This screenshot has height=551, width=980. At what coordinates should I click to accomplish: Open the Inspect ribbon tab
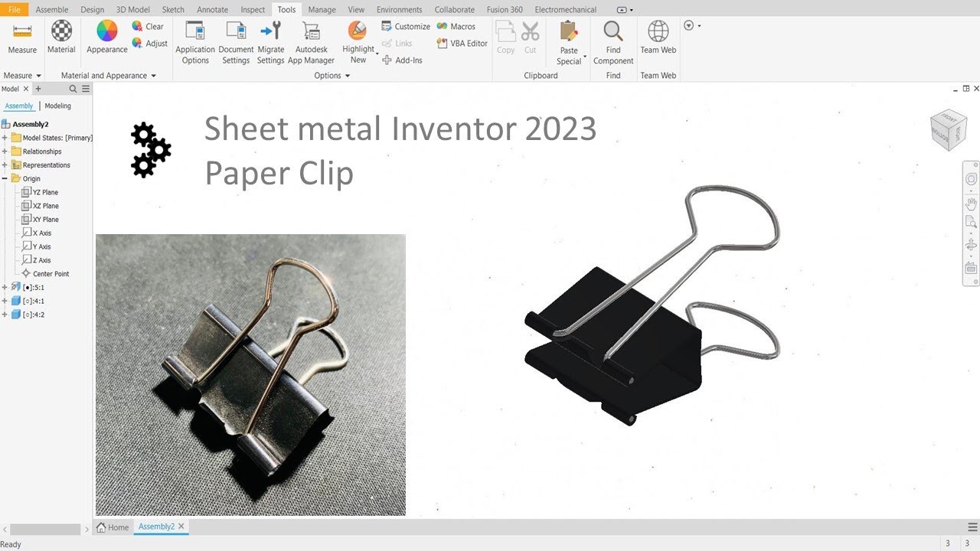253,10
